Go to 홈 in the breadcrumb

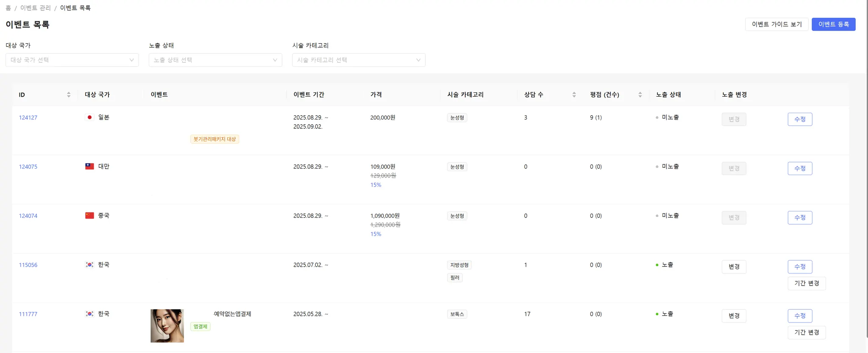pos(8,8)
